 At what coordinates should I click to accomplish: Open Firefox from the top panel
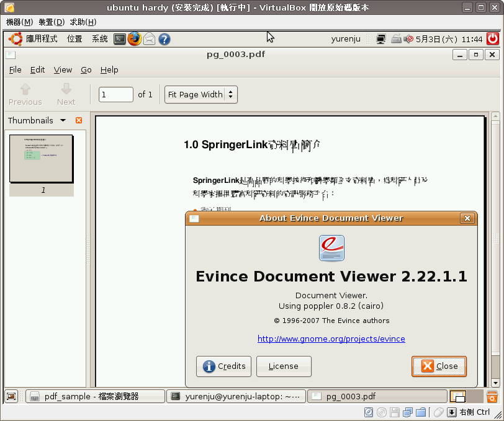(x=135, y=39)
